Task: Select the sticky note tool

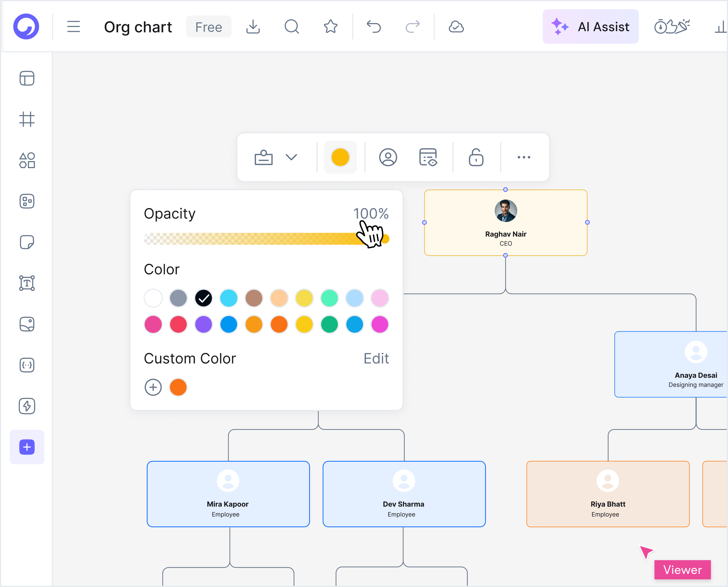Action: [x=27, y=242]
